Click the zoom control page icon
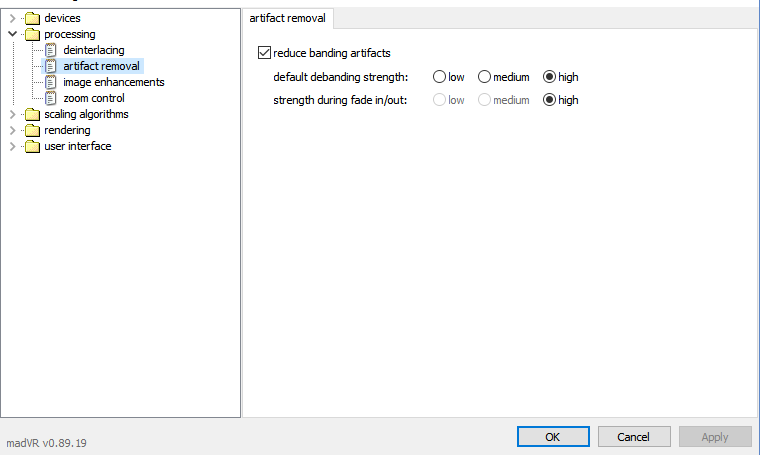The height and width of the screenshot is (455, 760). (51, 98)
